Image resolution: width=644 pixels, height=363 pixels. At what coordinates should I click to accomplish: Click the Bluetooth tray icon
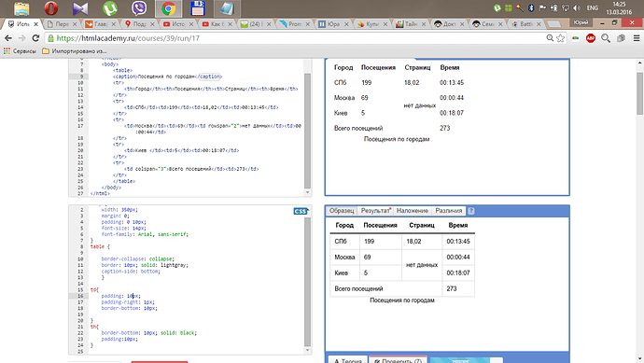(531, 7)
